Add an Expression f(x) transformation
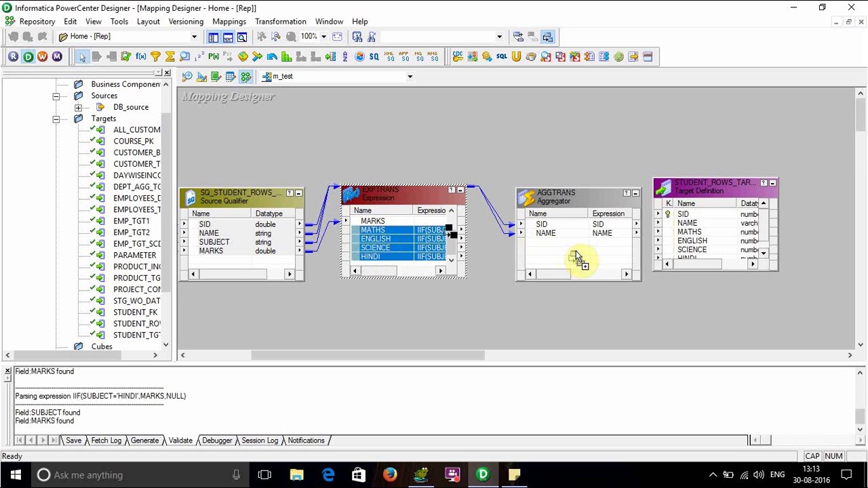The image size is (868, 488). 140,57
